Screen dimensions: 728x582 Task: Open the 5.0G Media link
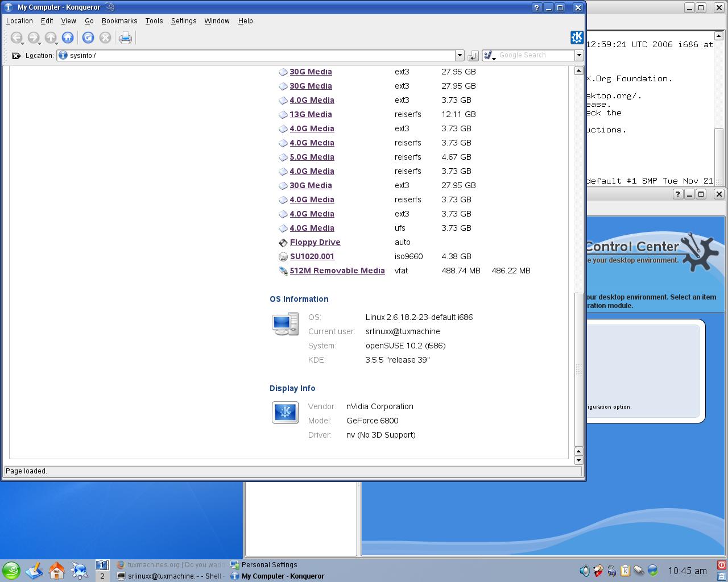[x=312, y=157]
